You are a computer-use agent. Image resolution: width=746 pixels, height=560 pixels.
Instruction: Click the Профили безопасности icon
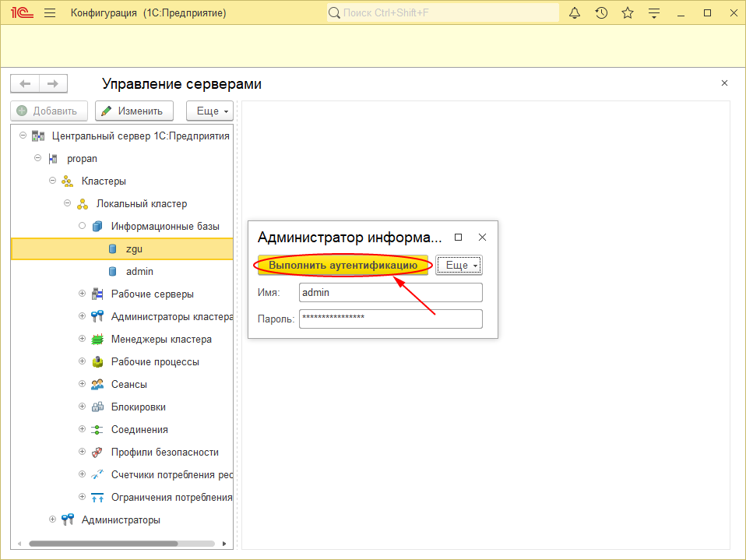[97, 452]
